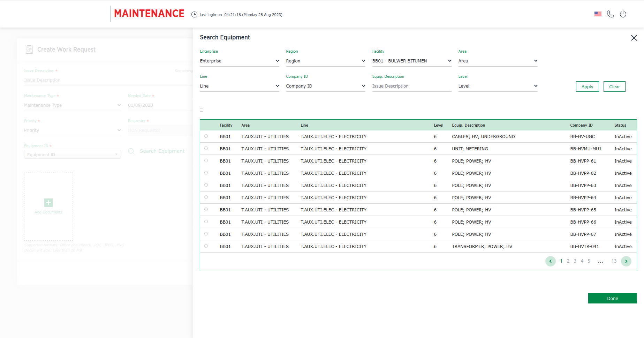Select radio button for BB-HVPP-66 row
This screenshot has height=338, width=644.
(206, 222)
